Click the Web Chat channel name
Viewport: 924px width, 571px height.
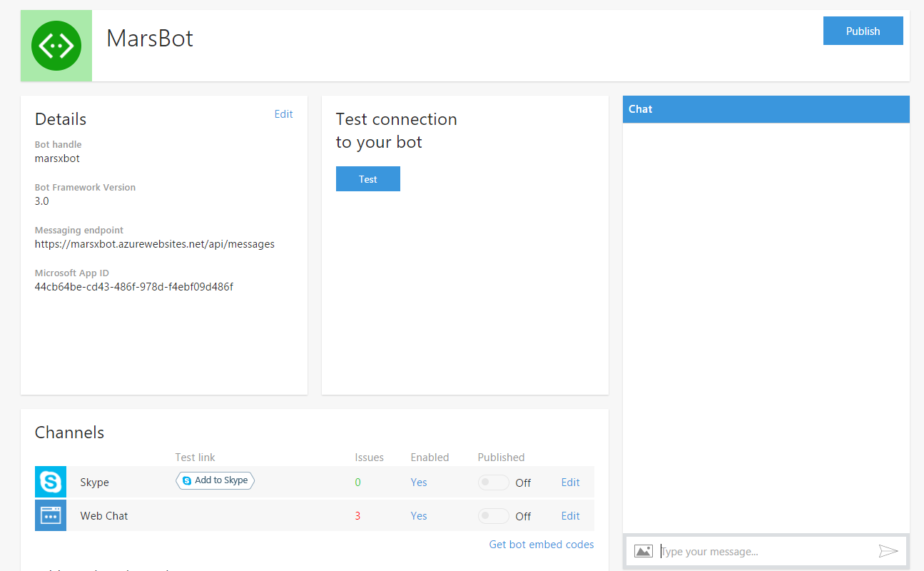coord(104,516)
